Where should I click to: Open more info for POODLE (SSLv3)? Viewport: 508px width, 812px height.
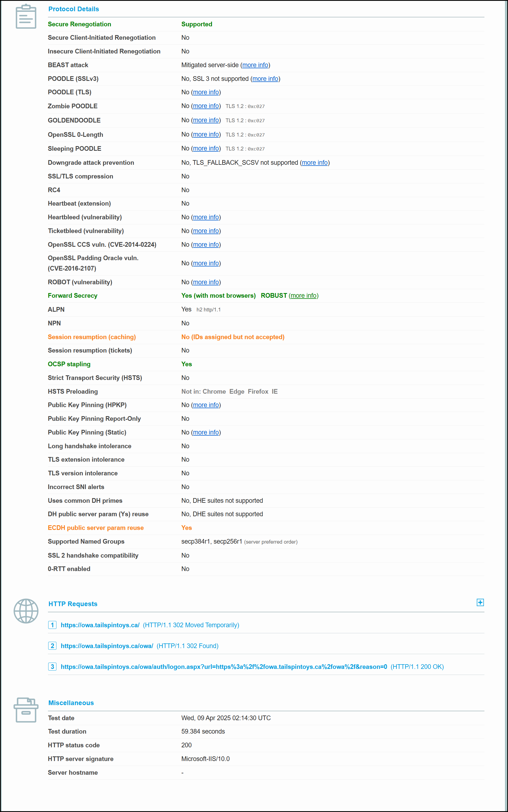pos(265,79)
